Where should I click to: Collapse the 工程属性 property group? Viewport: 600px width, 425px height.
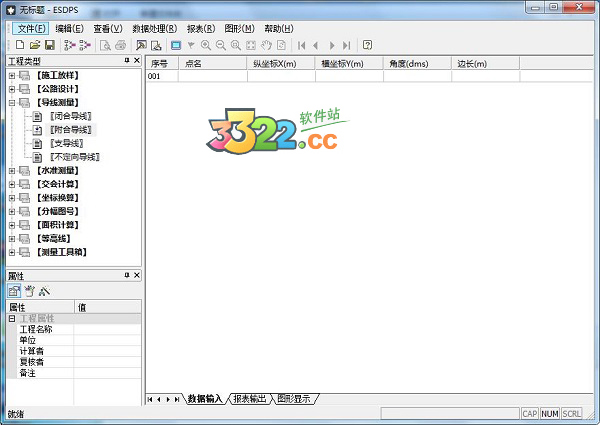click(x=12, y=318)
